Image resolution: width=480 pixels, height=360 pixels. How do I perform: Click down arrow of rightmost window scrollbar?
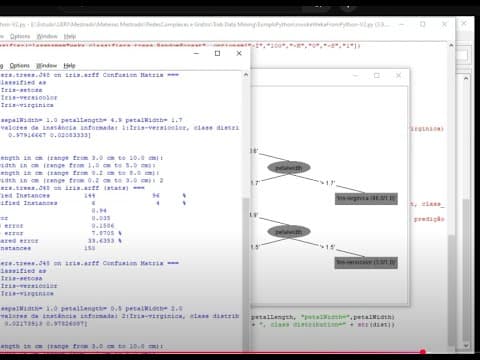[x=466, y=346]
